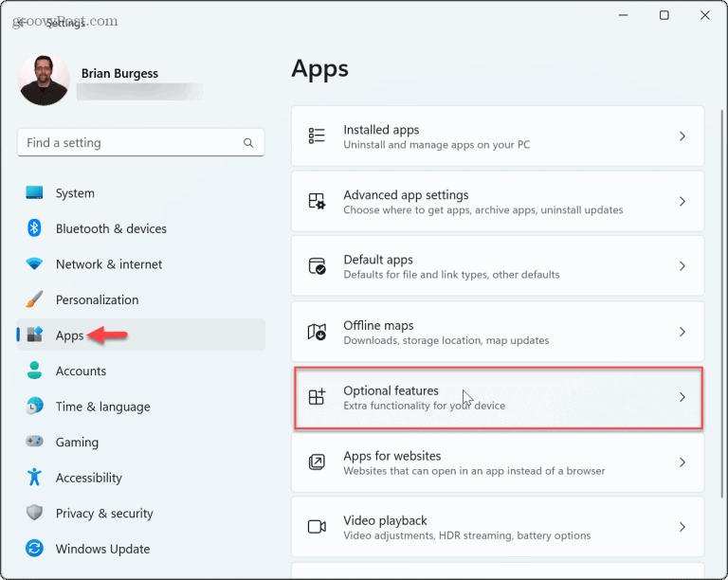
Task: Click the Find a setting search box
Action: click(x=140, y=142)
